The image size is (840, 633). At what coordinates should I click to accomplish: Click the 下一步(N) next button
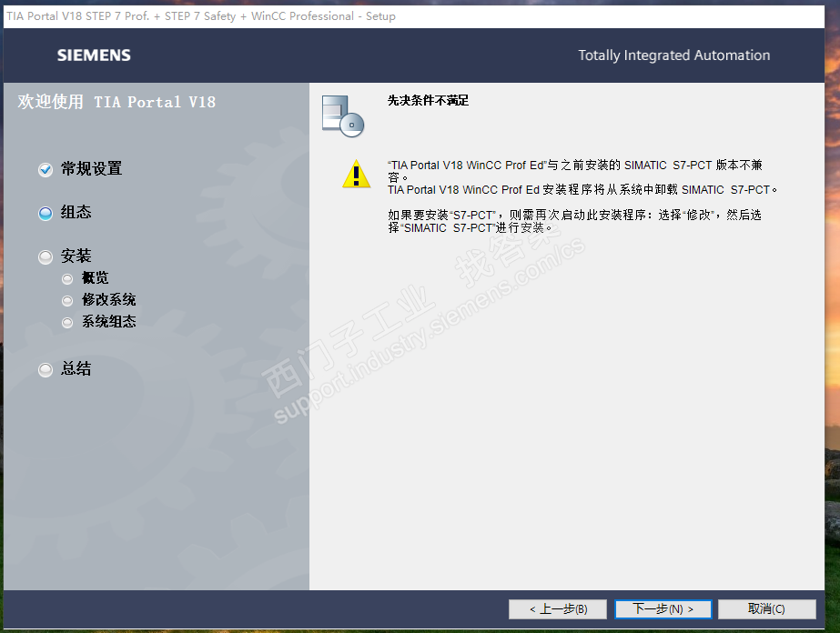click(663, 609)
